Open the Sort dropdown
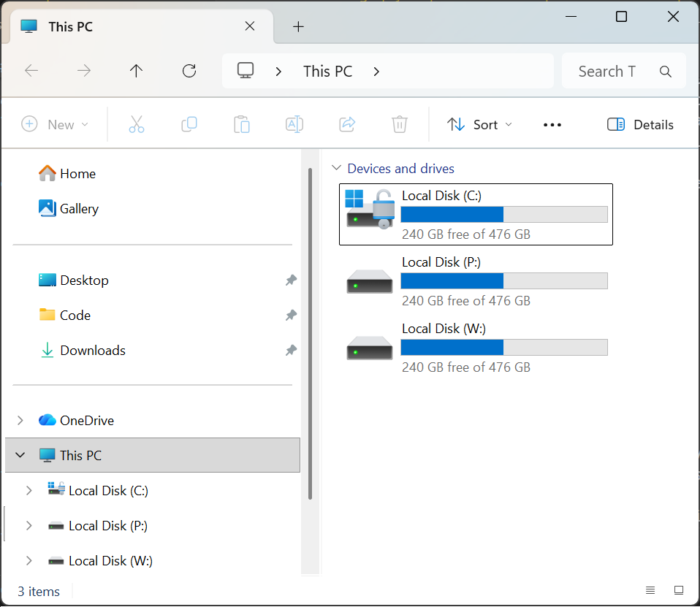This screenshot has height=607, width=700. [479, 124]
